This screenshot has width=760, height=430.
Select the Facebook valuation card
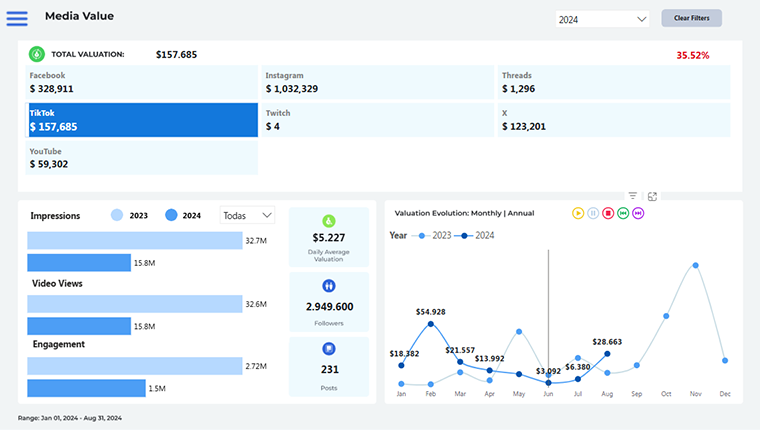coord(142,82)
